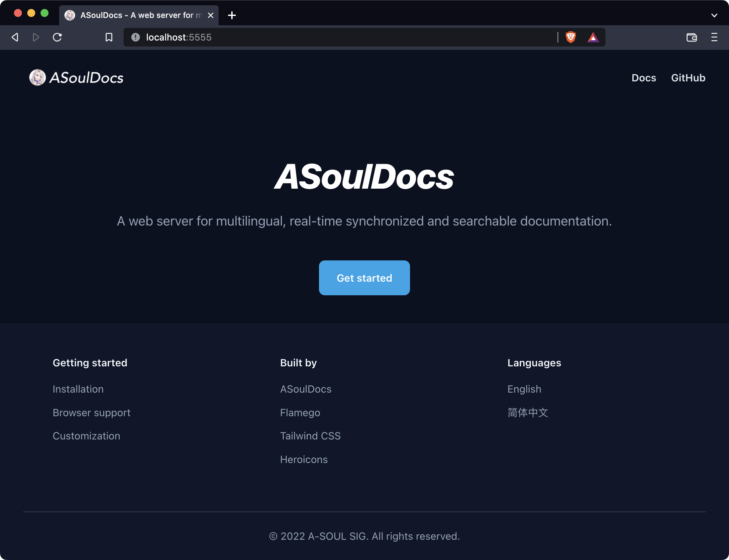This screenshot has width=729, height=560.
Task: Open the Brave wallet icon
Action: 692,37
